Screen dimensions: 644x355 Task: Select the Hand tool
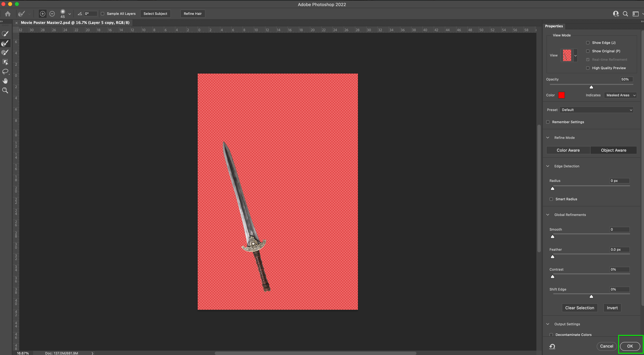pos(5,81)
